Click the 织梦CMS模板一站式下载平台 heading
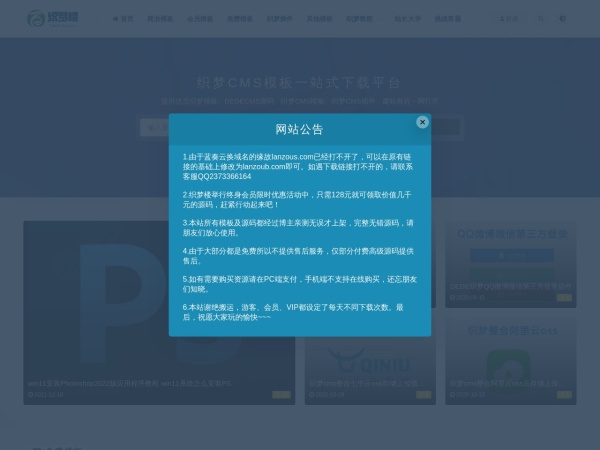 pyautogui.click(x=299, y=83)
